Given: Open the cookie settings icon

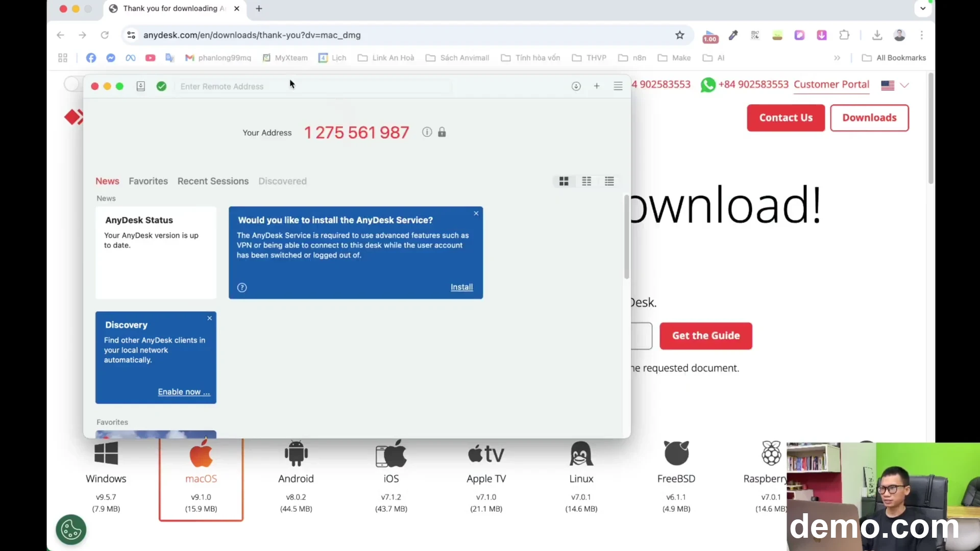Looking at the screenshot, I should pyautogui.click(x=71, y=530).
